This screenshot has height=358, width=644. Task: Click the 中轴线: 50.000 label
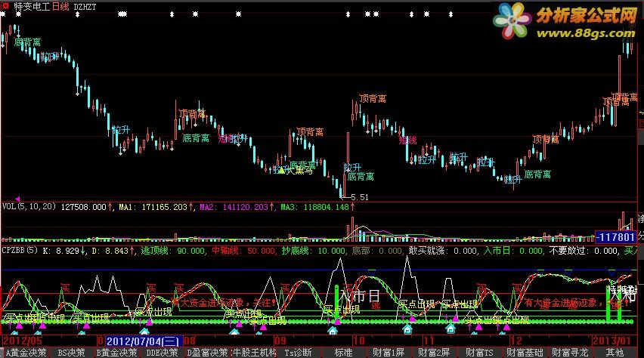point(244,251)
